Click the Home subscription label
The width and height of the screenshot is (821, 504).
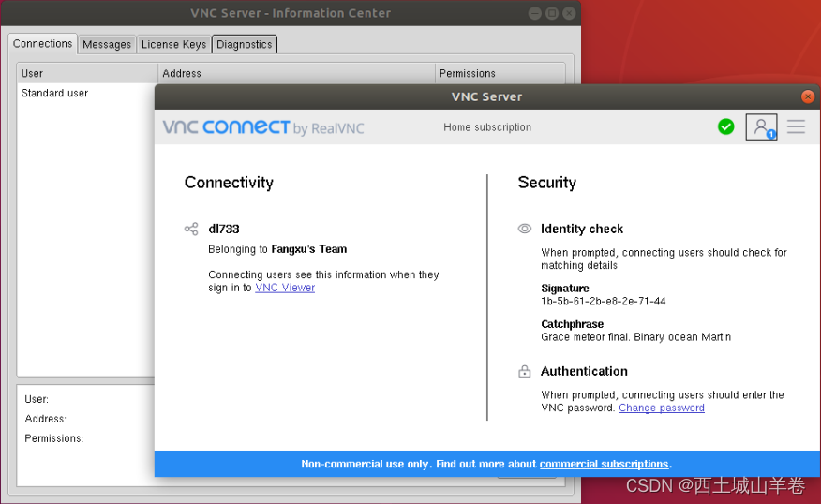click(487, 127)
